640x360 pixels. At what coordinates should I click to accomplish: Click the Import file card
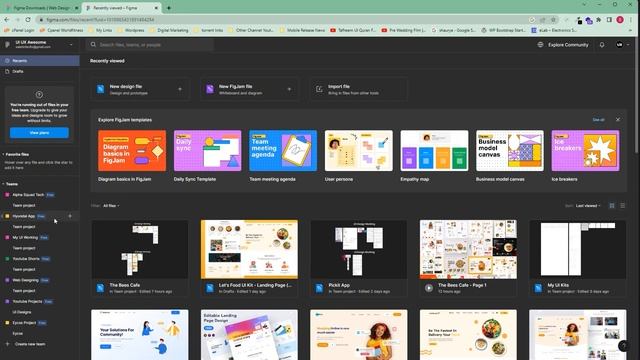point(359,89)
